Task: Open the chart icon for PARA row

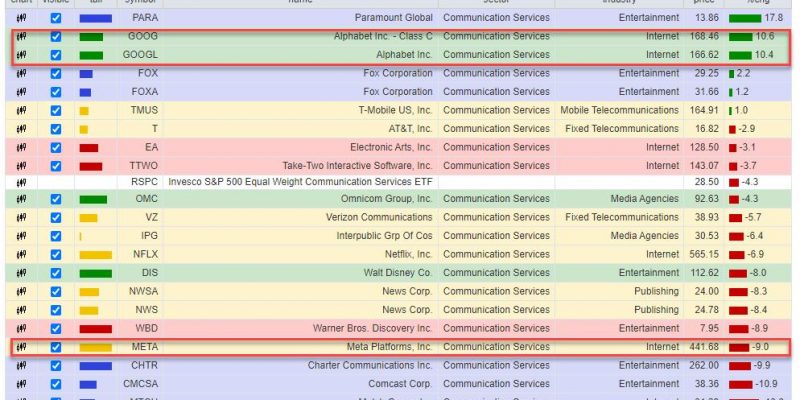Action: pyautogui.click(x=21, y=18)
